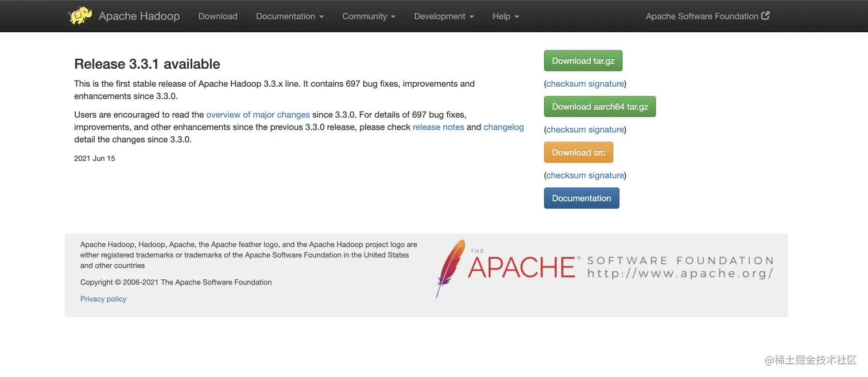Screen dimensions: 868x377
Task: Click the external link icon beside Apache Software Foundation
Action: pyautogui.click(x=765, y=16)
